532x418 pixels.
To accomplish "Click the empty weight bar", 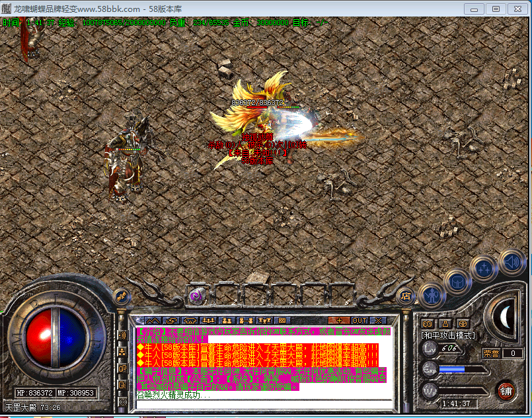I will click(463, 391).
